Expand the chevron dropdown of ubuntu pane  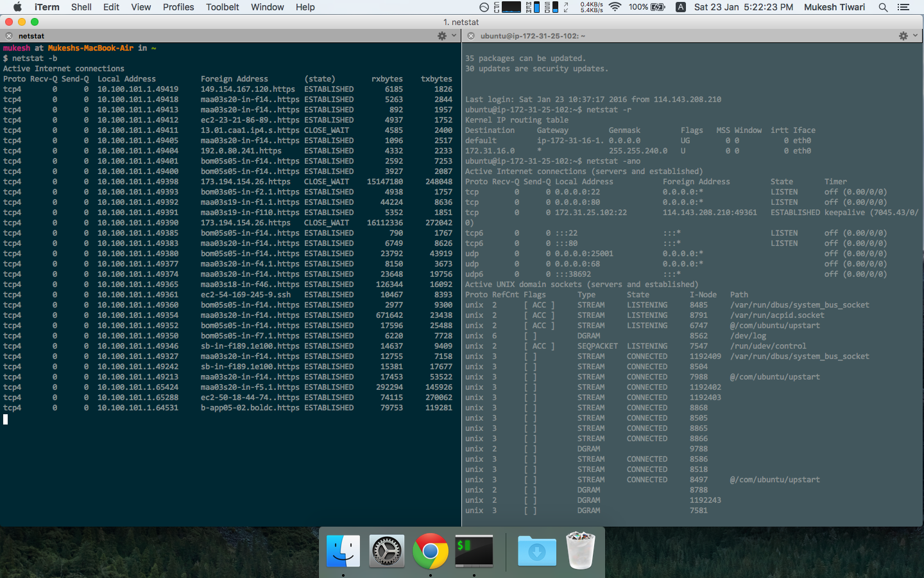tap(915, 36)
